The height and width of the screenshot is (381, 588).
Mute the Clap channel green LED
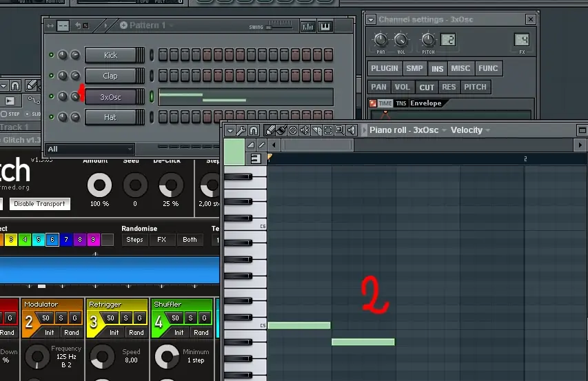pos(52,76)
